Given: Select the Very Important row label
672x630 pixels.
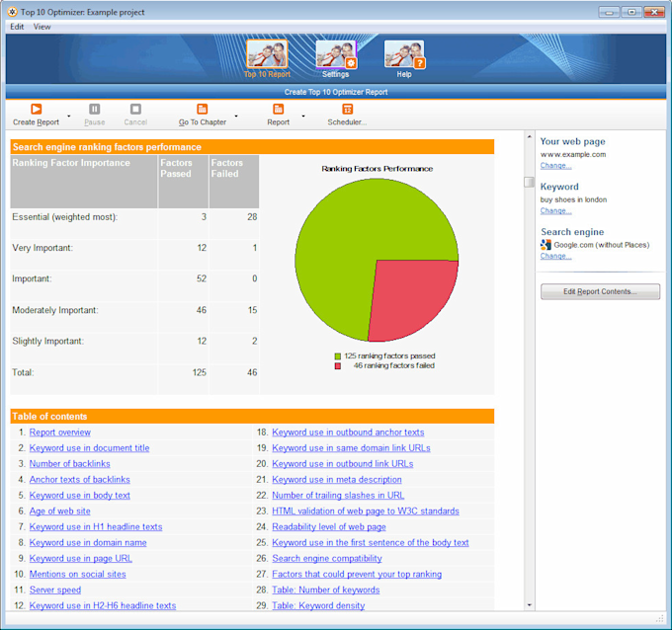Looking at the screenshot, I should pos(42,248).
